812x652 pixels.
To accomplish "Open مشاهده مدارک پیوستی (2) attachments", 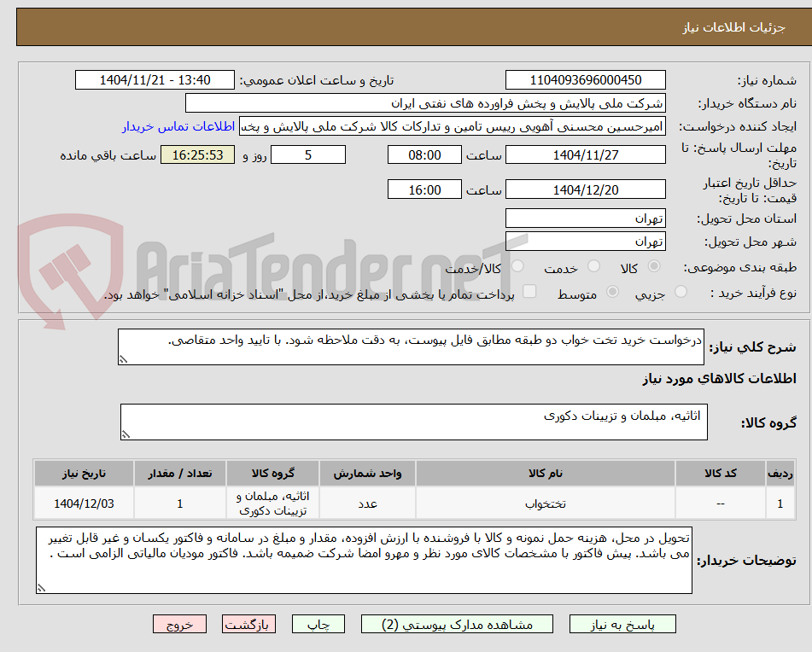I will 457,624.
